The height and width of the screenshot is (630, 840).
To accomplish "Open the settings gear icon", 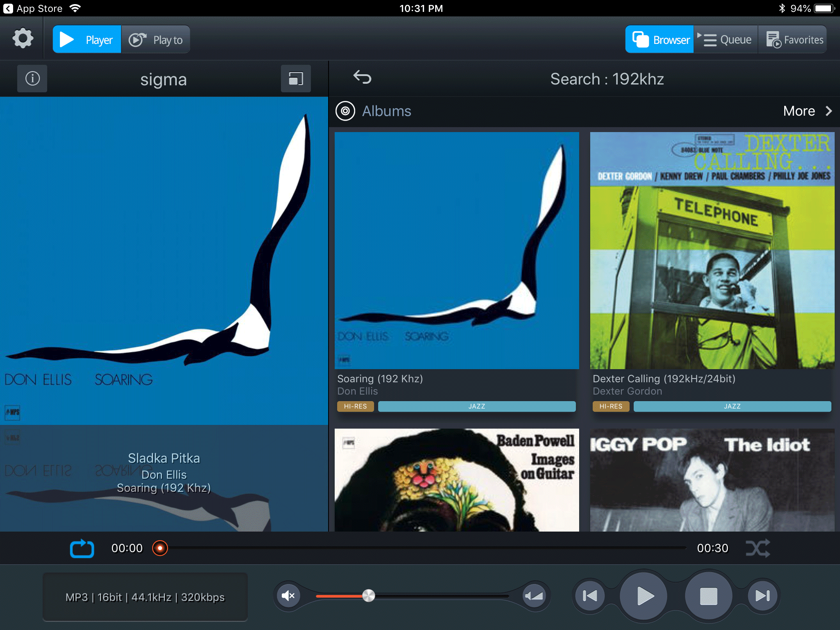I will tap(23, 39).
